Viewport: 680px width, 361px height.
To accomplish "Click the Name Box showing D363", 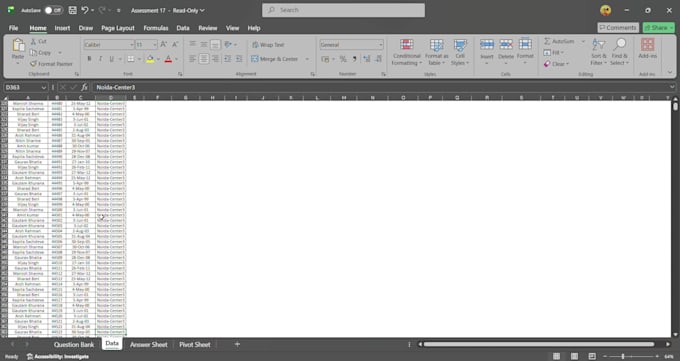I will tap(25, 87).
